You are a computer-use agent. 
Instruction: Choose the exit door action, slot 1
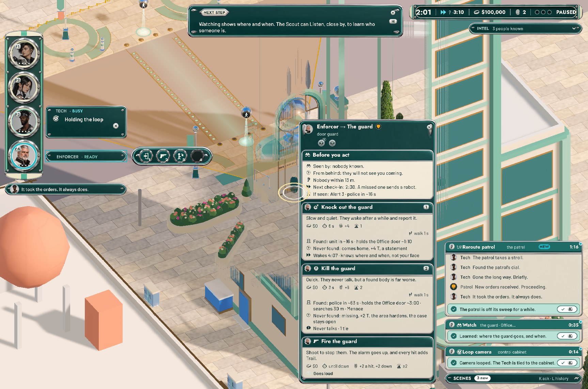coord(146,156)
